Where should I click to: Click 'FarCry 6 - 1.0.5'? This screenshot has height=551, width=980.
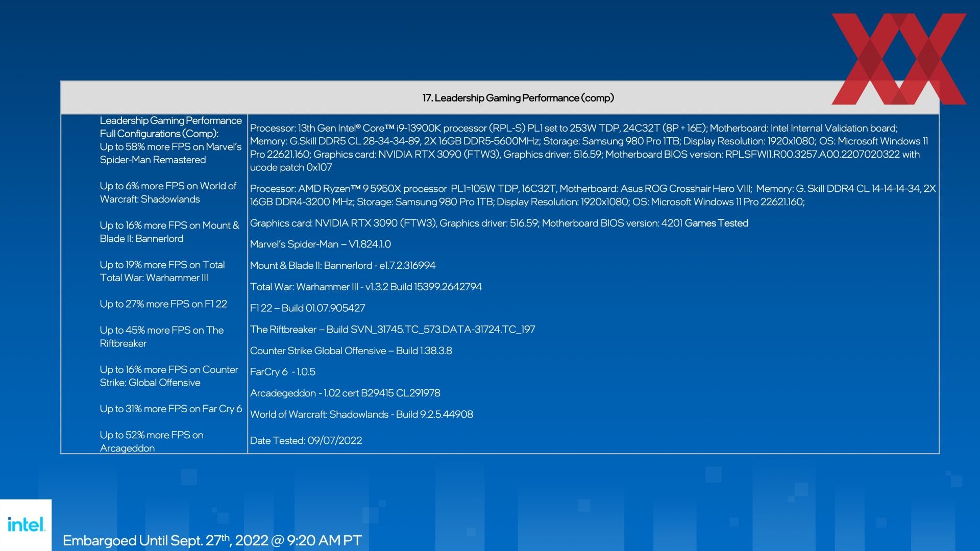point(283,372)
